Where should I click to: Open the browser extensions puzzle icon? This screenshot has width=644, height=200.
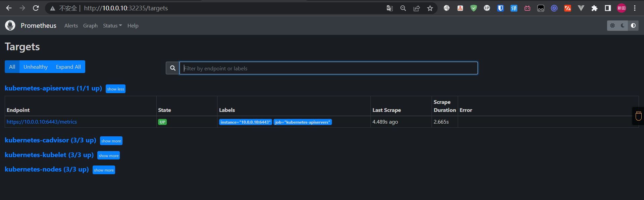tap(594, 8)
